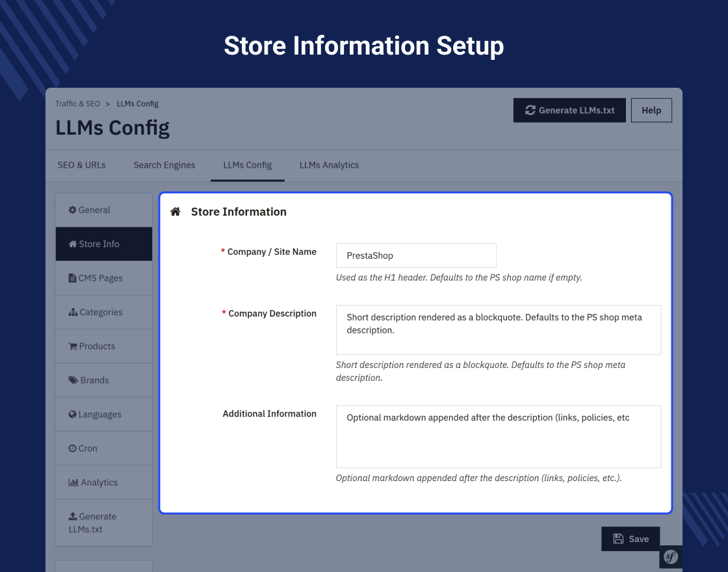Image resolution: width=728 pixels, height=572 pixels.
Task: Click the gear icon next to General
Action: tap(72, 210)
